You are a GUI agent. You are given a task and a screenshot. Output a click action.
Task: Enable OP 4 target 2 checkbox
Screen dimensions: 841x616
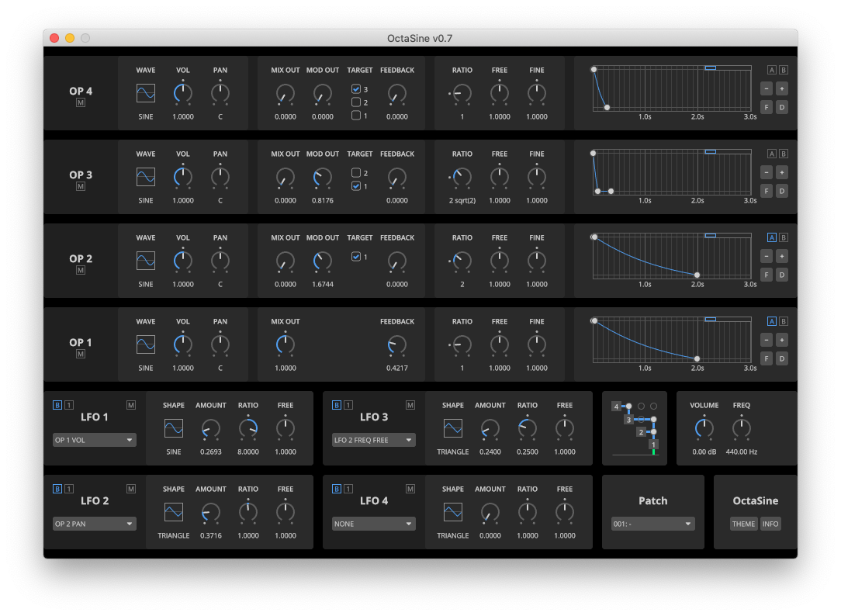click(x=355, y=102)
